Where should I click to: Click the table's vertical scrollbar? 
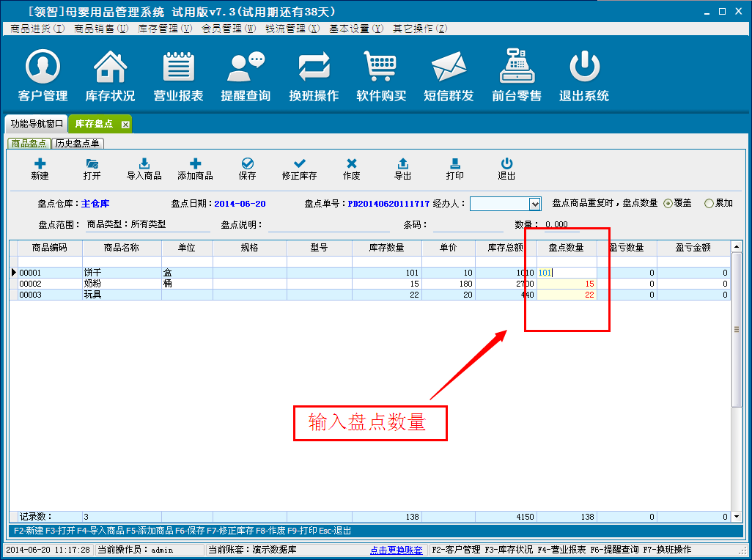pos(737,330)
